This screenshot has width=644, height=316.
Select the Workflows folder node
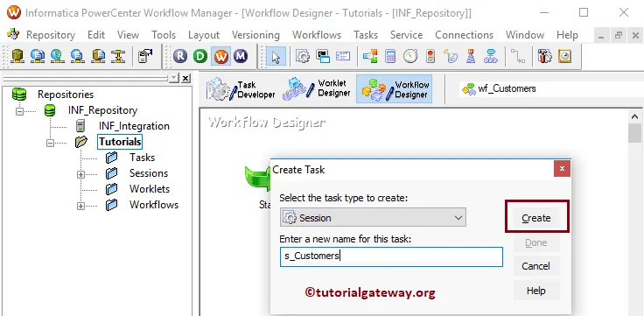154,205
